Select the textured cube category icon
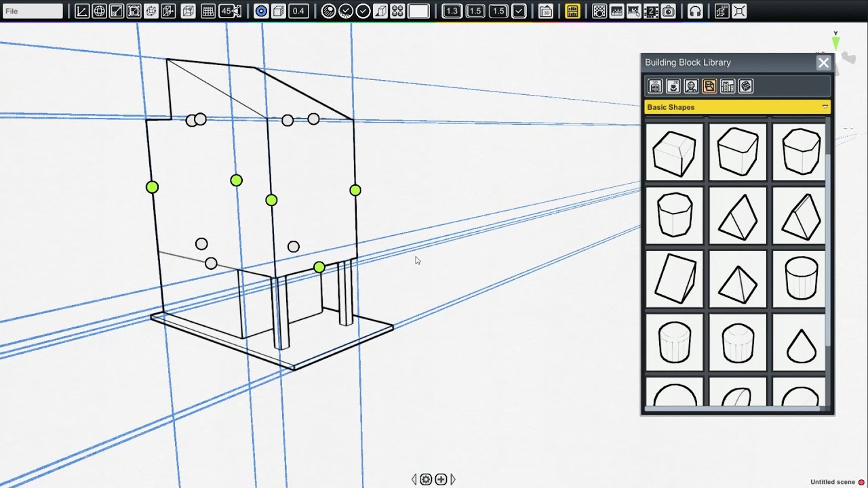 coord(746,86)
